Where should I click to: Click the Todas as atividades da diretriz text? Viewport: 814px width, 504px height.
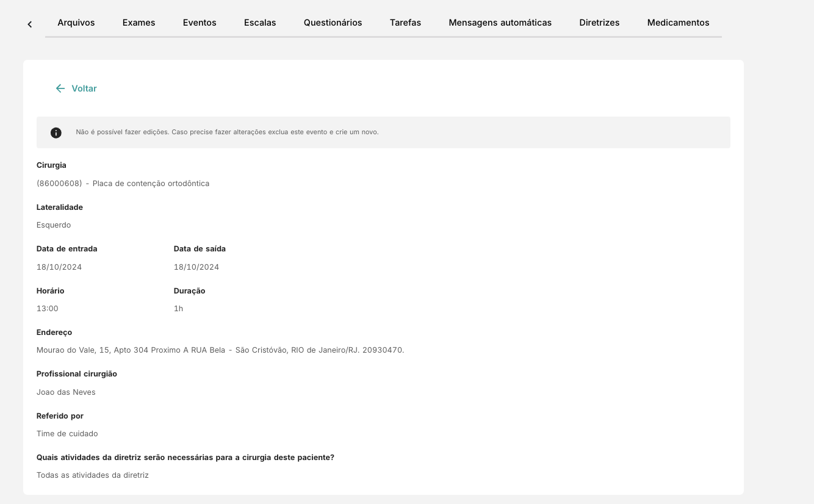[93, 475]
